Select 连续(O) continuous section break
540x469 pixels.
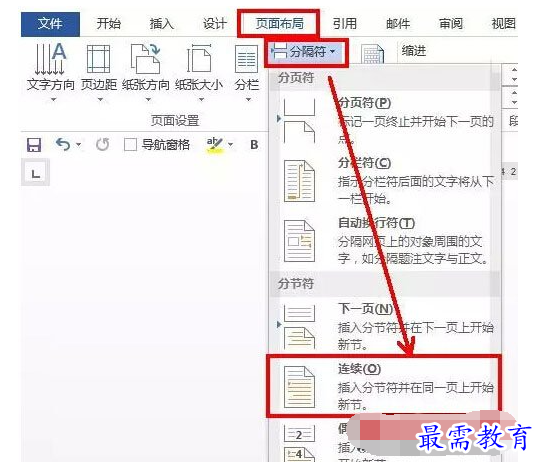pyautogui.click(x=385, y=386)
